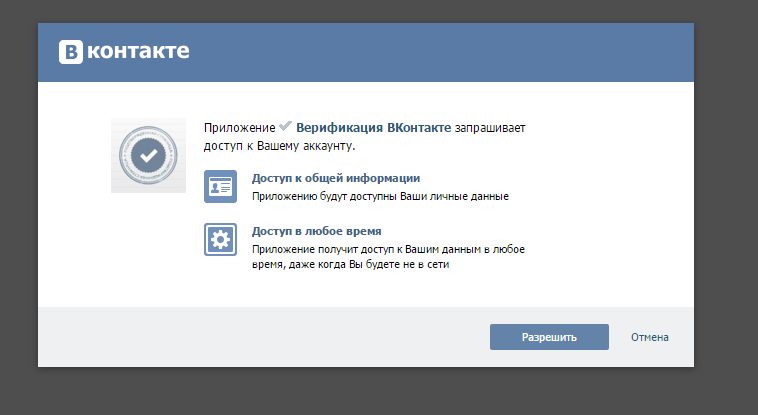The width and height of the screenshot is (758, 415).
Task: Select the "Доступ к общей информации" heading
Action: tap(328, 178)
